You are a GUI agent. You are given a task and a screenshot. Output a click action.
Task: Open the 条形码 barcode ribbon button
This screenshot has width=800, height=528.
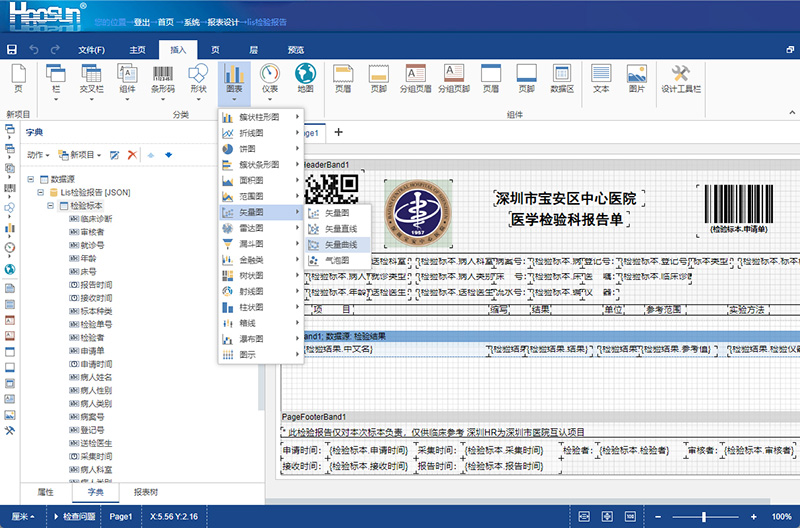coord(163,82)
